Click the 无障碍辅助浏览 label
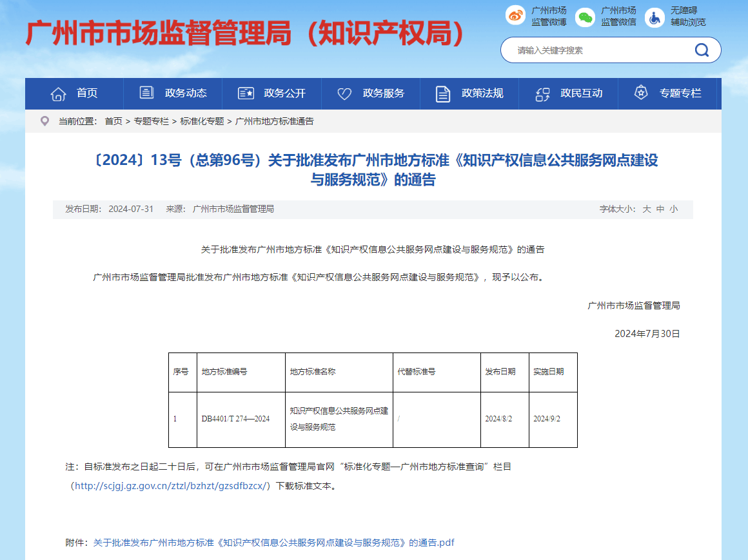748x560 pixels. pos(688,16)
